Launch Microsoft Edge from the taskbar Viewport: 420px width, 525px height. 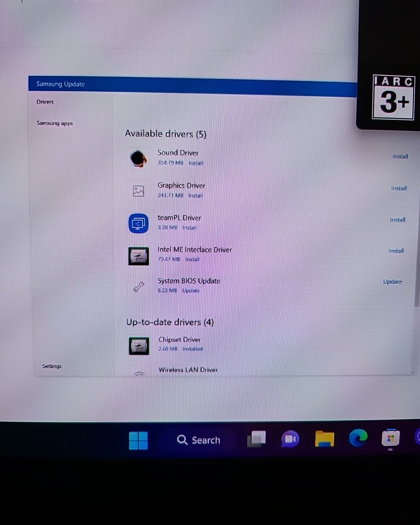(x=358, y=438)
